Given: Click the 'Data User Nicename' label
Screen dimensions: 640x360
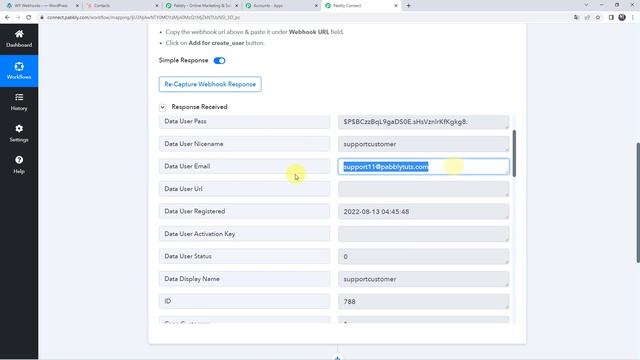Looking at the screenshot, I should 244,144.
